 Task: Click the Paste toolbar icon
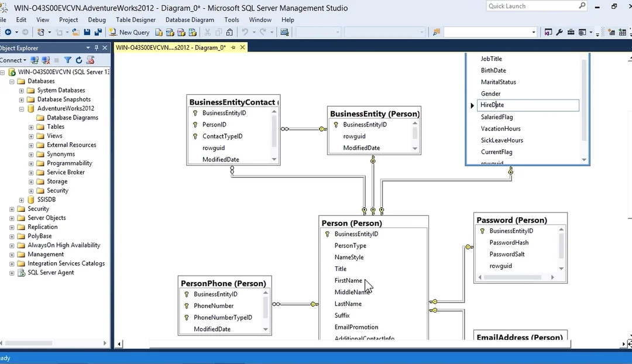pos(229,32)
